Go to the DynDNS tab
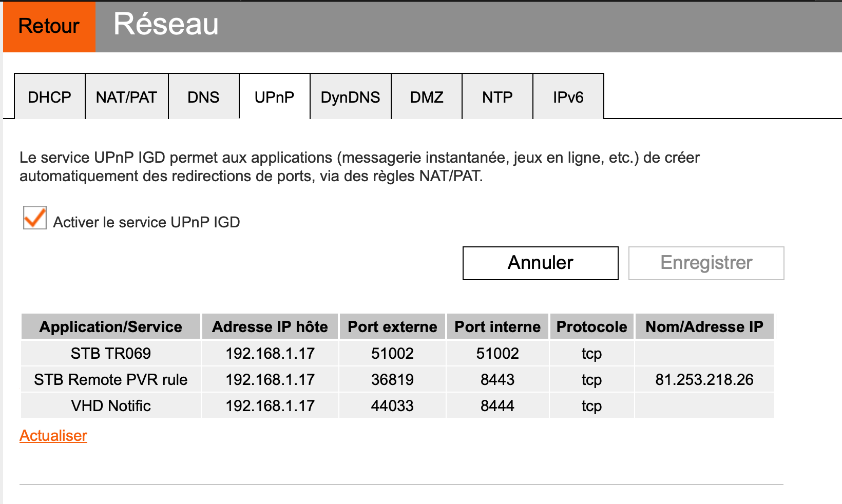 [350, 97]
